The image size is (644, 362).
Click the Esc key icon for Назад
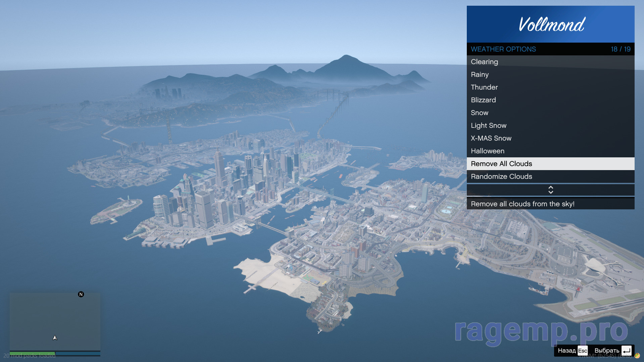tap(583, 351)
